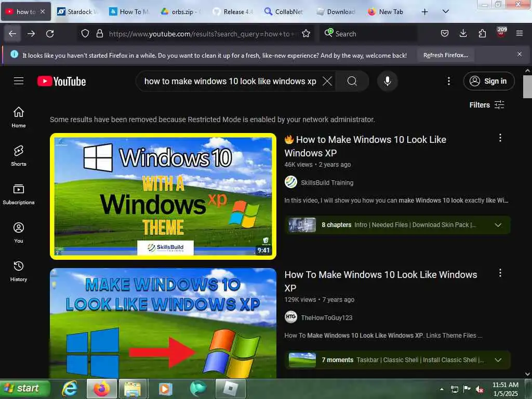Open the Windows start button
The image size is (532, 399).
pos(25,389)
